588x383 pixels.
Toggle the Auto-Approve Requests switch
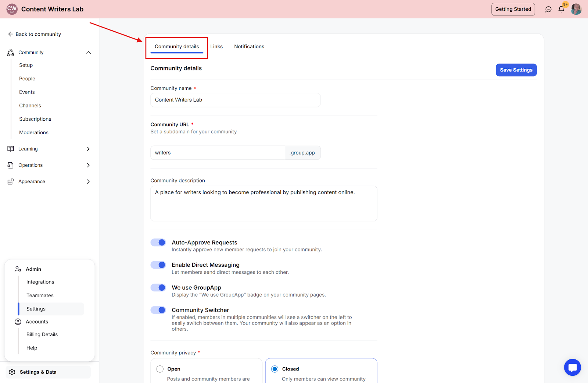click(158, 242)
